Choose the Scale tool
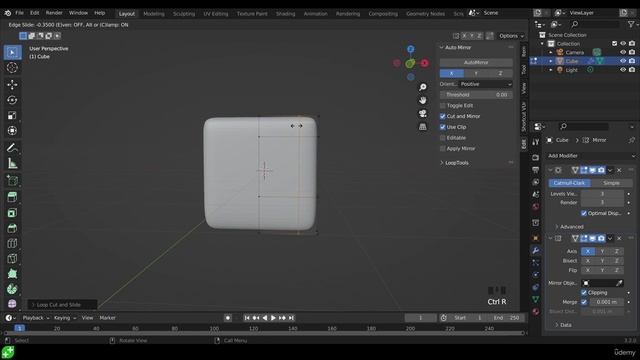This screenshot has width=640, height=360. pyautogui.click(x=12, y=116)
